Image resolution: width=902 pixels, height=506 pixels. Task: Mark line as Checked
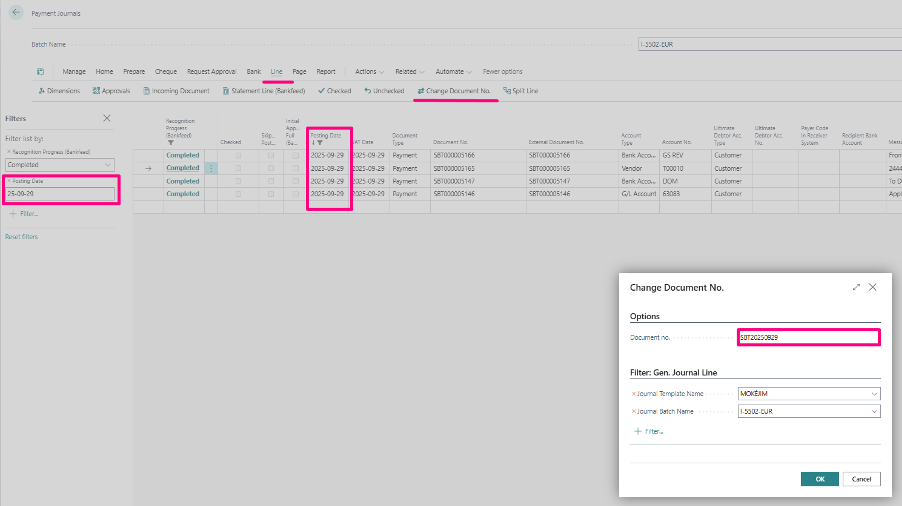[x=334, y=91]
